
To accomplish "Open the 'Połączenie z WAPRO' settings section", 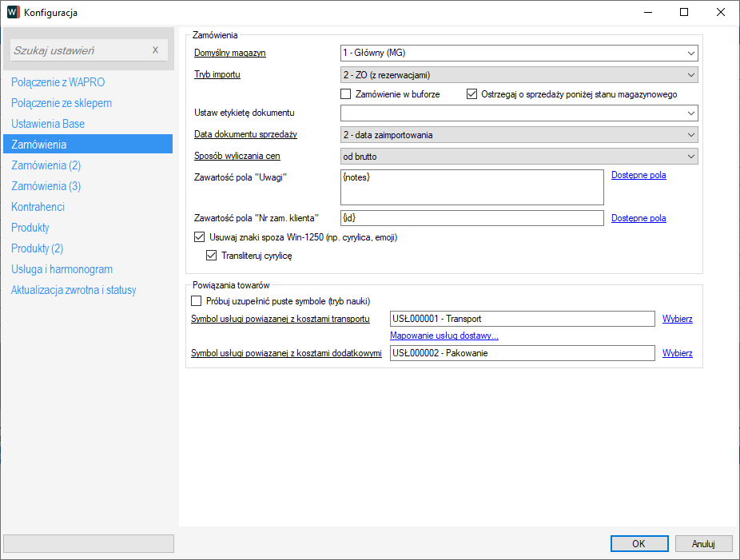I will (x=58, y=82).
